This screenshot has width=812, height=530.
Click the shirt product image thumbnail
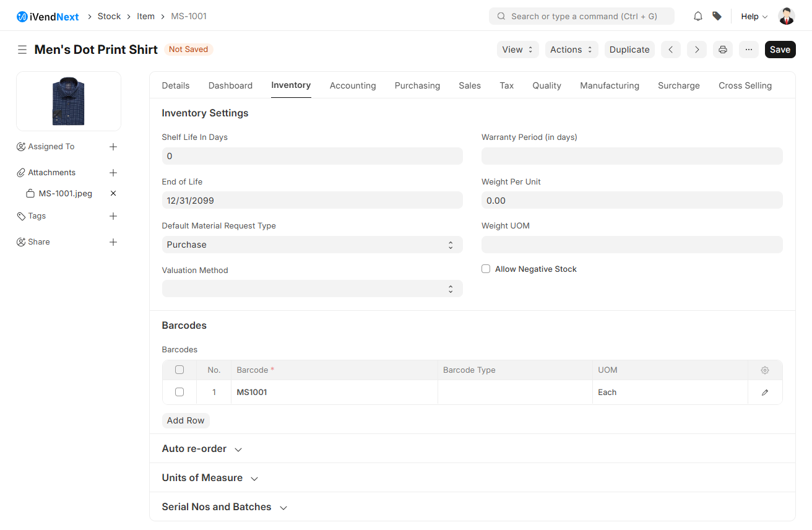coord(69,101)
